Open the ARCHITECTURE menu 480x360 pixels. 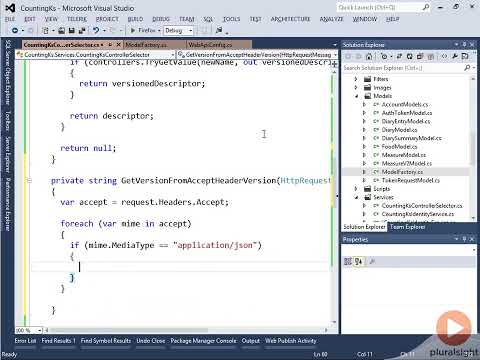point(290,19)
